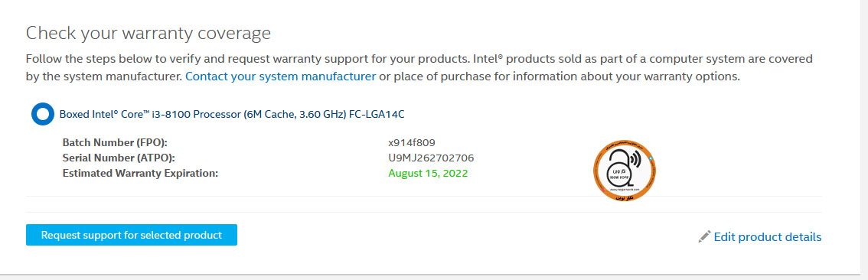This screenshot has height=280, width=868.
Task: Click the Batch Number (FPO) label
Action: point(115,142)
